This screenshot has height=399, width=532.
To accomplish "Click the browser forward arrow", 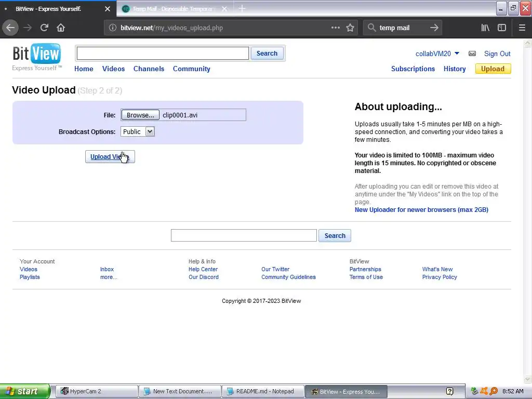I will (28, 28).
